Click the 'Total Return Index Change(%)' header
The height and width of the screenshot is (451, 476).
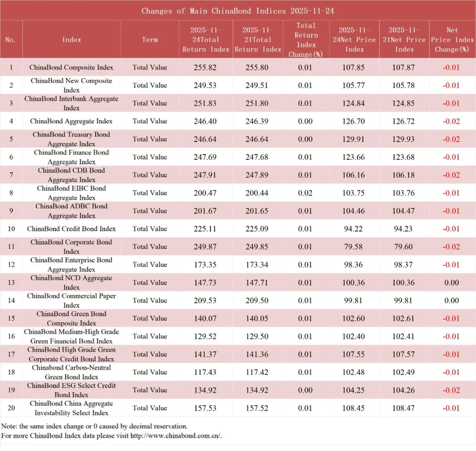pos(306,40)
